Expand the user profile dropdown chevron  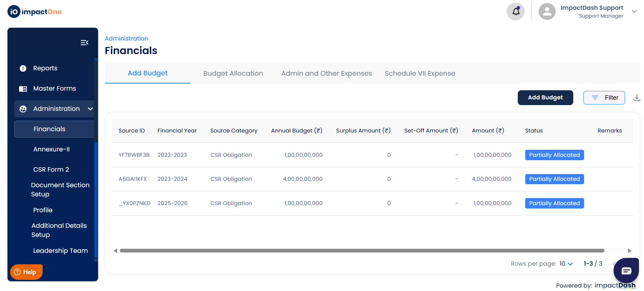click(x=634, y=11)
